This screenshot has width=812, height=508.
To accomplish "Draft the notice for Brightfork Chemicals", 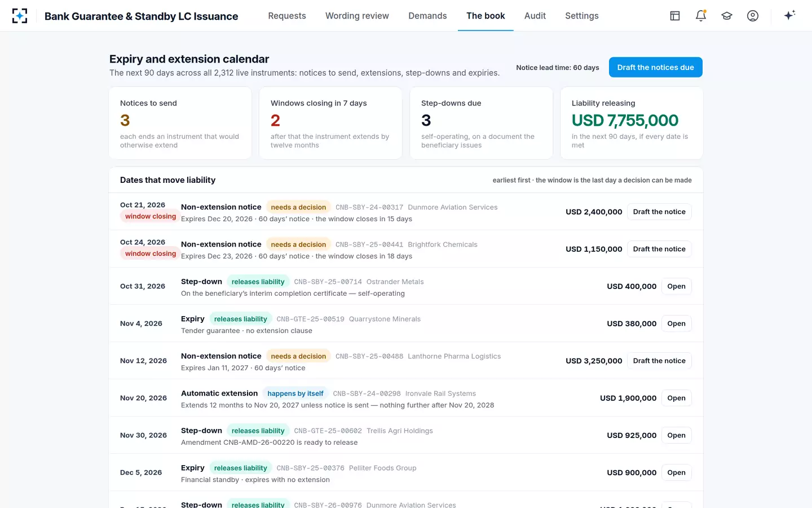I will tap(659, 249).
